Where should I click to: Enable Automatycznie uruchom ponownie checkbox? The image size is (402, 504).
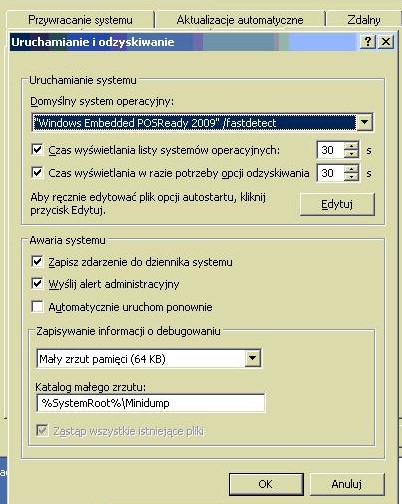37,306
